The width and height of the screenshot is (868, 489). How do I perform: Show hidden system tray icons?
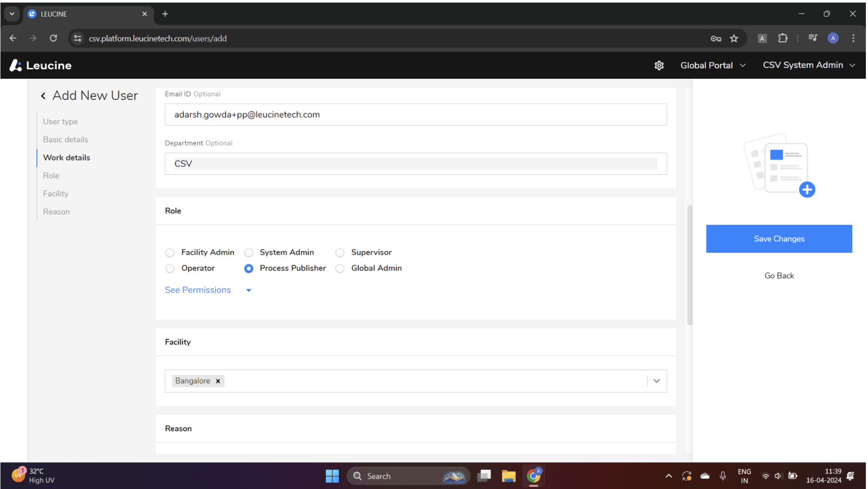pos(669,476)
